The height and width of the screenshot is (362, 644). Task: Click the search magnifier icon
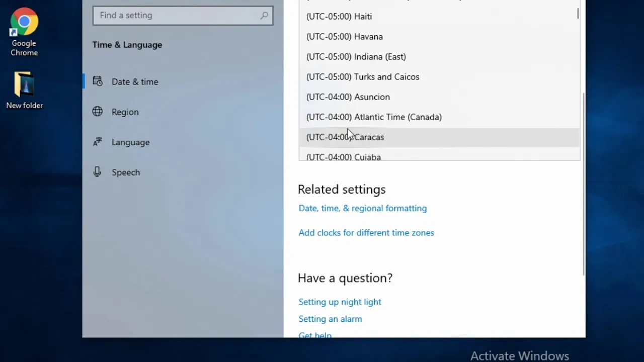point(264,16)
